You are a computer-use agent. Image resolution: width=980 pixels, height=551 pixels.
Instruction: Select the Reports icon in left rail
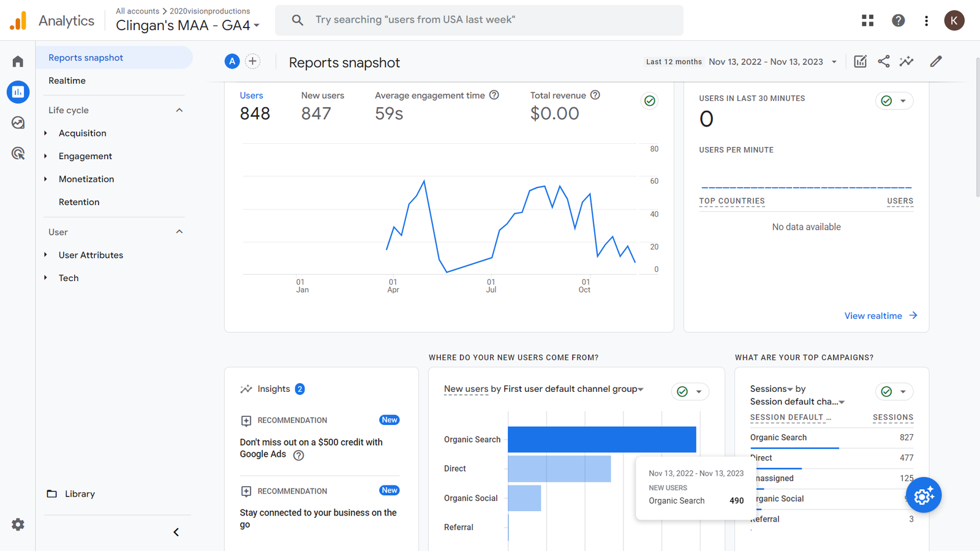coord(18,92)
